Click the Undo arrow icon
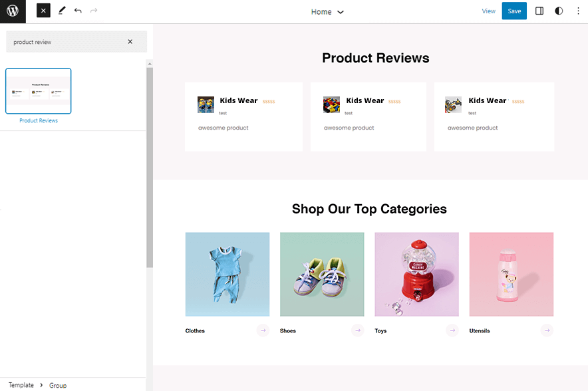588x391 pixels. tap(78, 11)
